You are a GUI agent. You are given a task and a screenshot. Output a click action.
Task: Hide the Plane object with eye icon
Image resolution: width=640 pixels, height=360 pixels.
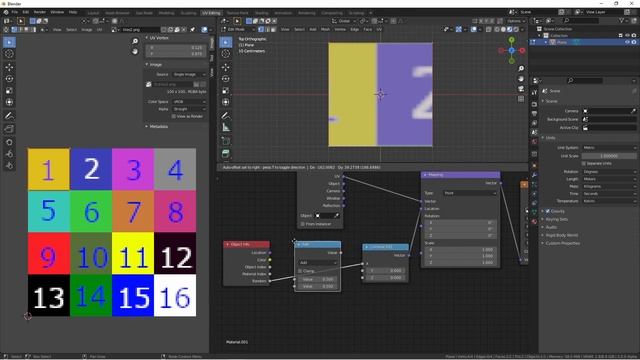[627, 42]
